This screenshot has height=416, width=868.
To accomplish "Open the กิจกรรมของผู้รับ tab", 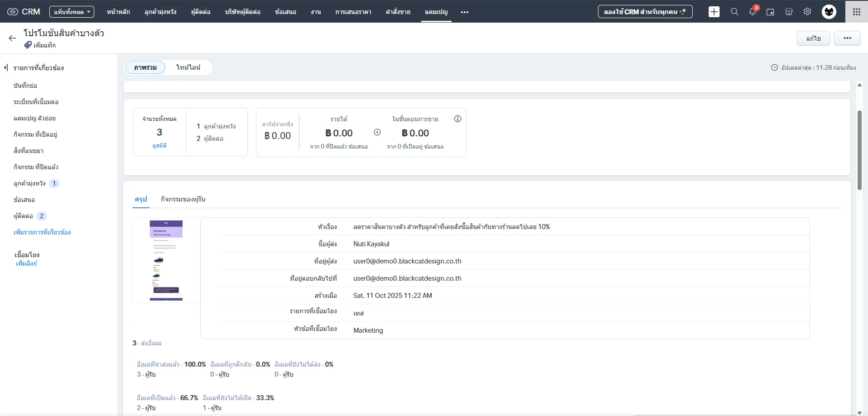I will click(x=183, y=199).
